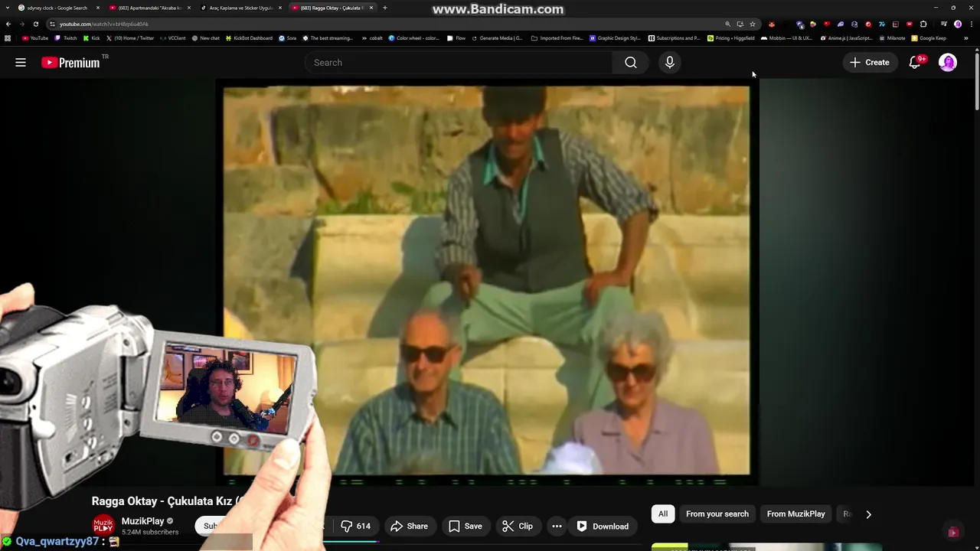Open the KickBot Dashboard bookmark

tap(249, 37)
